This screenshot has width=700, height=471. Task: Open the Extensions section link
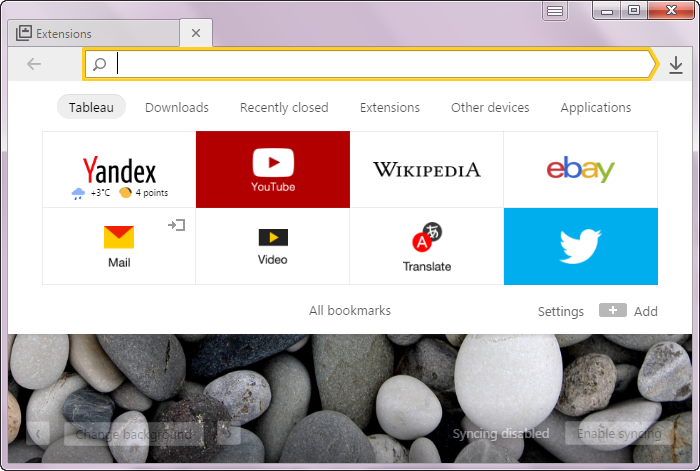click(x=390, y=108)
